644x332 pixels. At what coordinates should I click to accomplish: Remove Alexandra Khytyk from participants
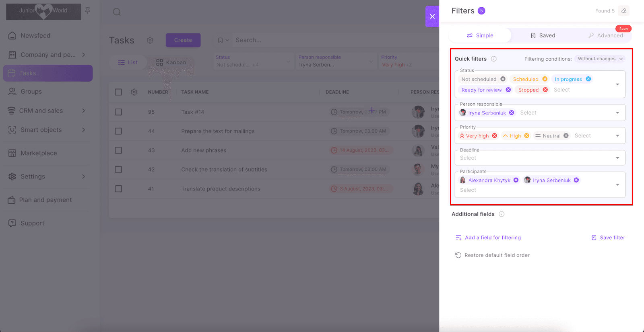[516, 180]
